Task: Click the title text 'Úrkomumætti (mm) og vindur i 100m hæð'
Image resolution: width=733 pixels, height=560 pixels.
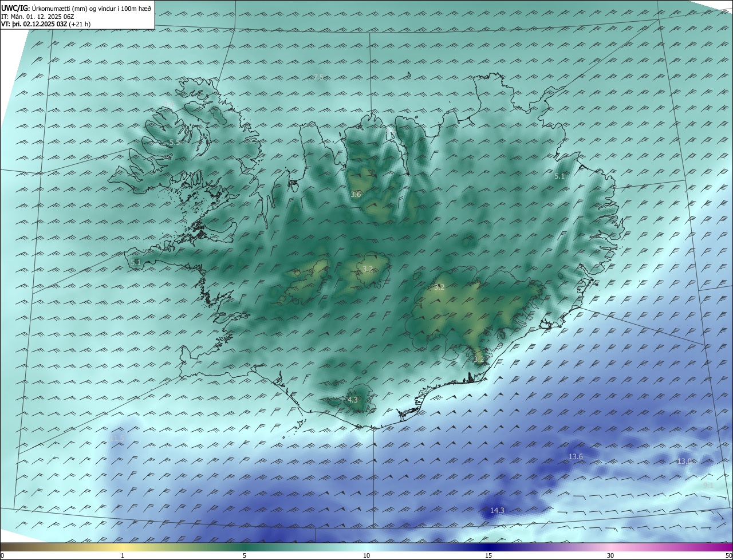Action: (x=91, y=8)
